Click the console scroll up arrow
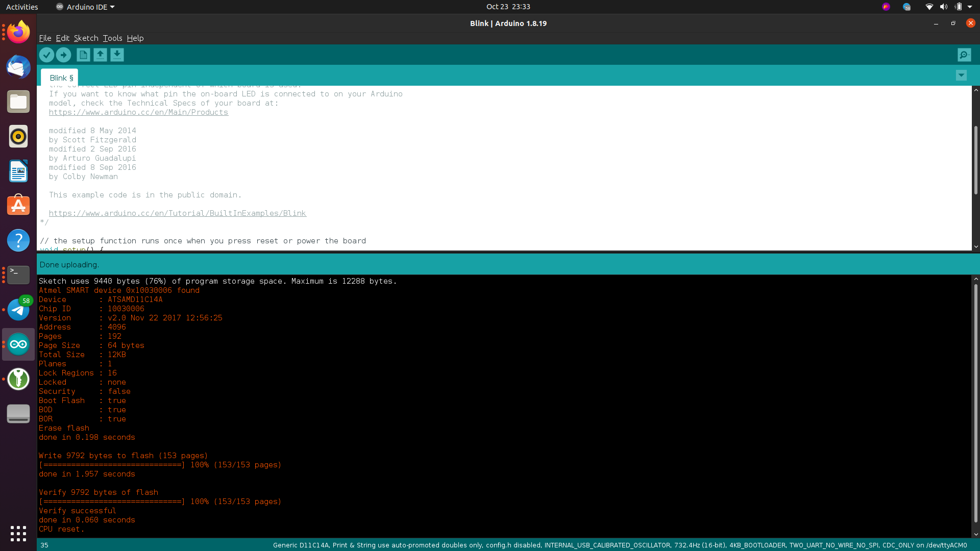Viewport: 980px width, 551px height. click(x=975, y=279)
